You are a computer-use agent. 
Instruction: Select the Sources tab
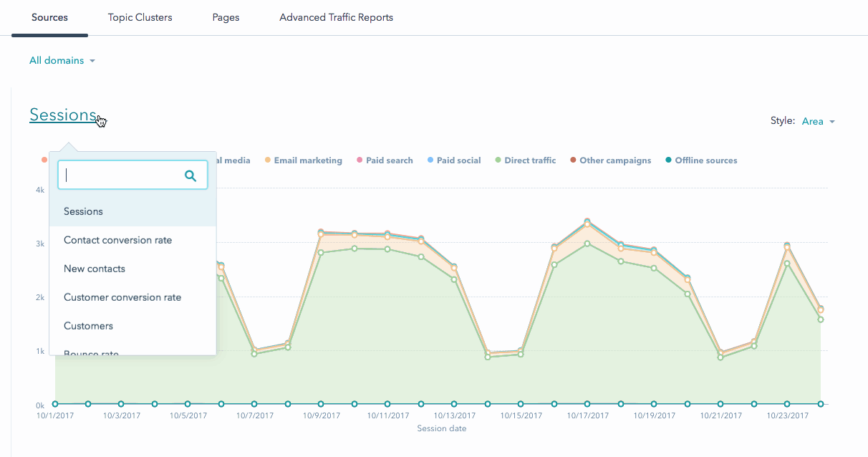[x=49, y=17]
